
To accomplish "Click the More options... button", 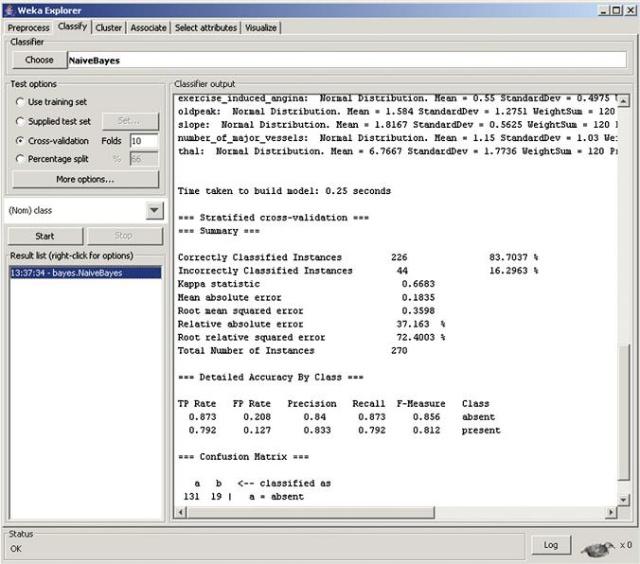I will [85, 180].
